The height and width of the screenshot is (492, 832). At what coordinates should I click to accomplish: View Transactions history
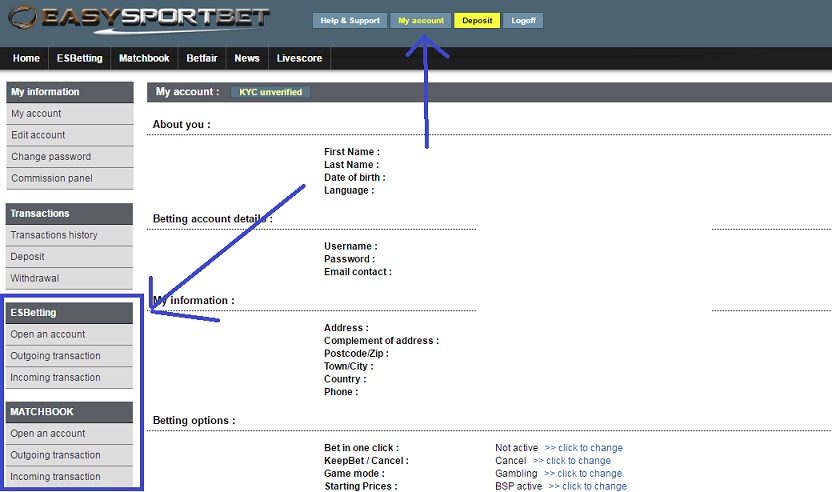(x=69, y=235)
